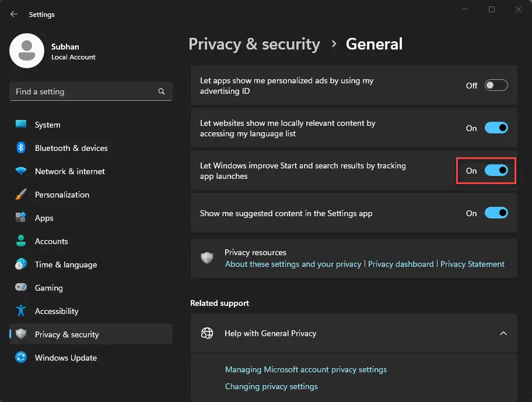Minimize the Settings window

pos(465,9)
